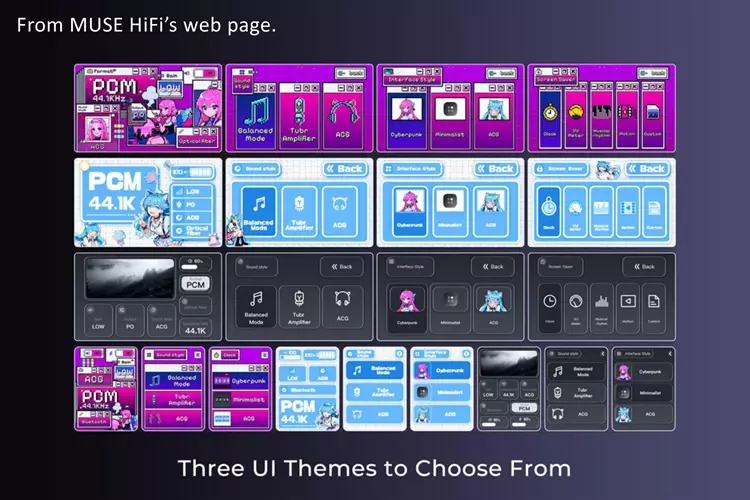750x500 pixels.
Task: Pick Cyberpunk avatar in wide purple Interface Style screen
Action: click(x=407, y=110)
